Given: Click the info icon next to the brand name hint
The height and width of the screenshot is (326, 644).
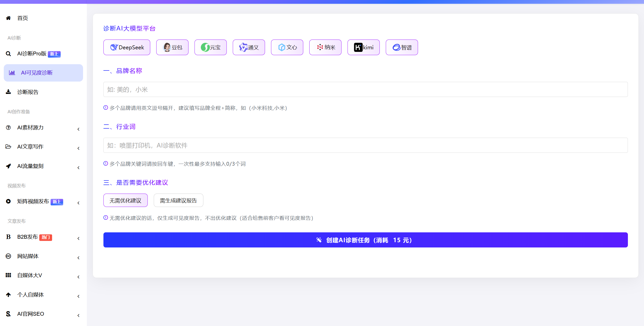Looking at the screenshot, I should click(106, 108).
